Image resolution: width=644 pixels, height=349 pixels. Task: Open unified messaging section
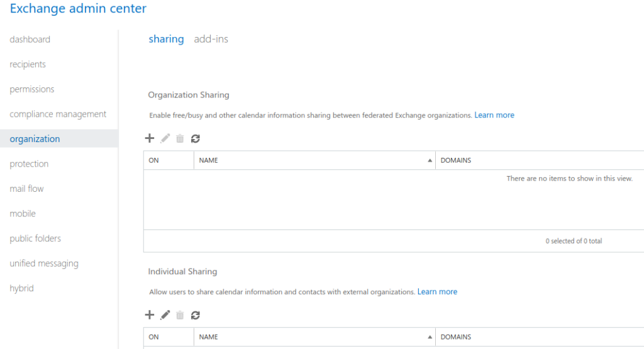point(44,263)
